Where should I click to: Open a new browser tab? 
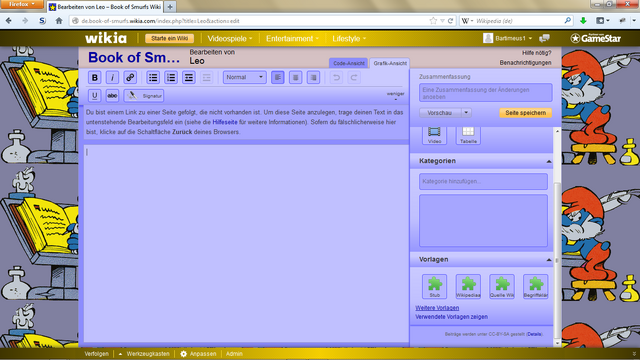[170, 7]
